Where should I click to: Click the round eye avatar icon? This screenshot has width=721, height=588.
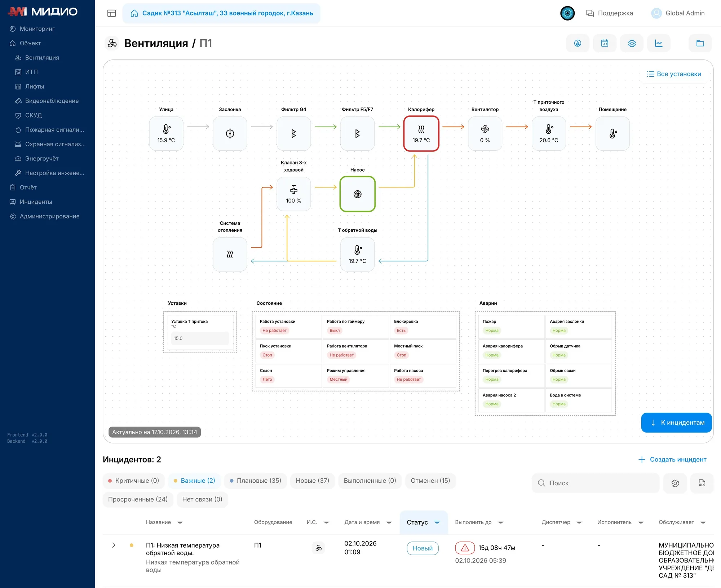point(567,13)
